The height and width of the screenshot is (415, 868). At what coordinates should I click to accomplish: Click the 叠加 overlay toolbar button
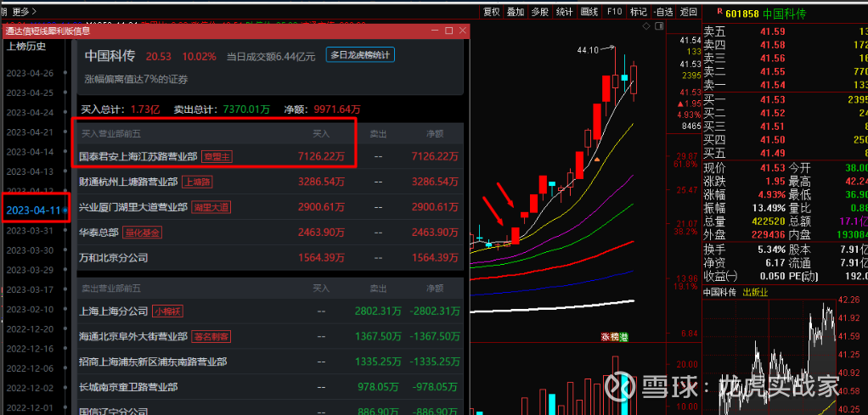tap(516, 12)
